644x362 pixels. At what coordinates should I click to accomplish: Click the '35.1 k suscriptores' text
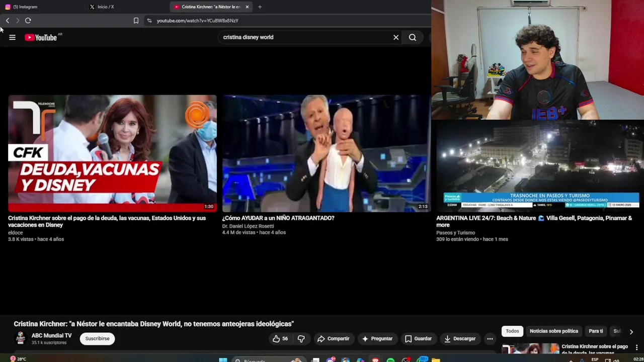click(x=49, y=343)
